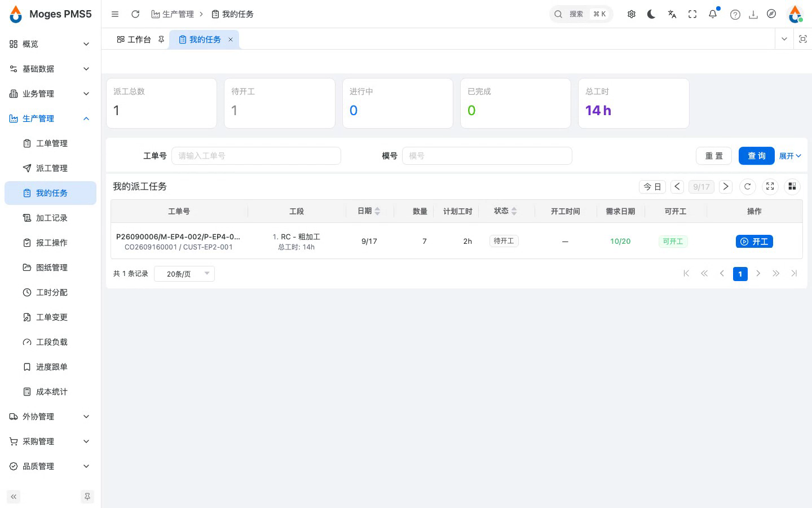Pin the 工作台 tab

pyautogui.click(x=161, y=40)
